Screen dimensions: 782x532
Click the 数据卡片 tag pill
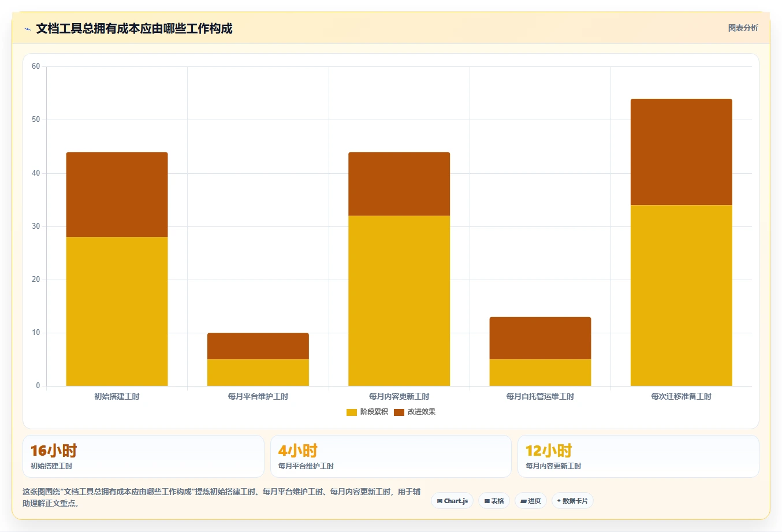click(x=572, y=501)
